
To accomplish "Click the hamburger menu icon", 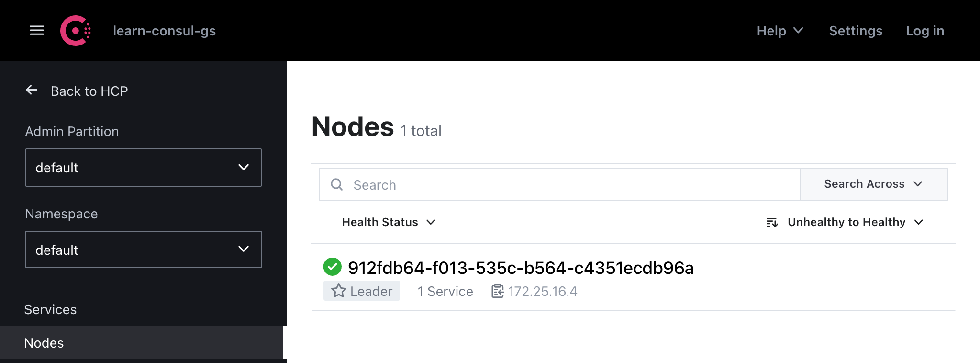I will click(x=37, y=31).
